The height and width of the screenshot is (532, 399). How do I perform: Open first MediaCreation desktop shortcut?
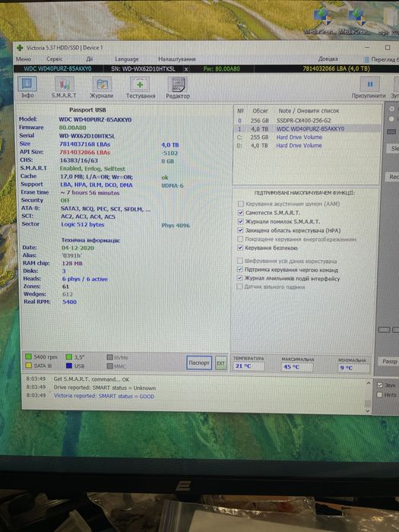(x=321, y=20)
